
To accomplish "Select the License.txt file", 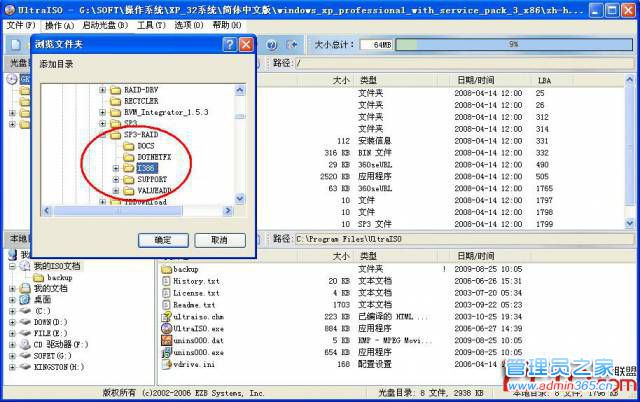I will point(191,293).
